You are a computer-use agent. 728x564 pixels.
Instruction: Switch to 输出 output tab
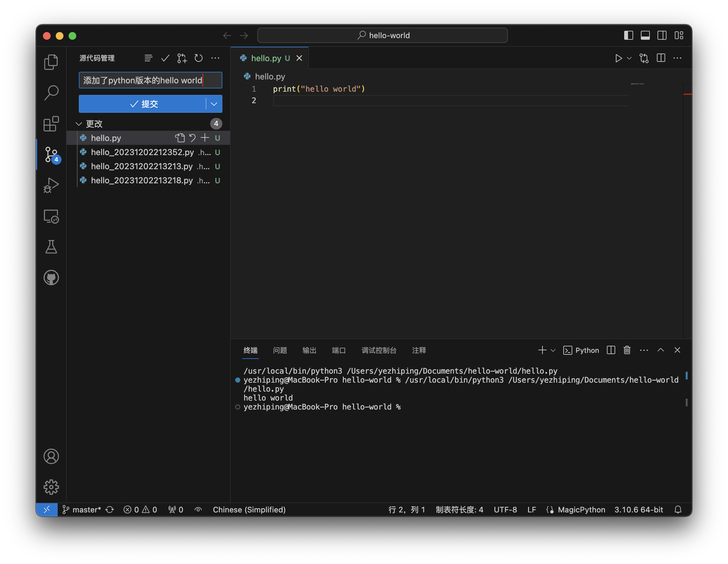point(309,350)
